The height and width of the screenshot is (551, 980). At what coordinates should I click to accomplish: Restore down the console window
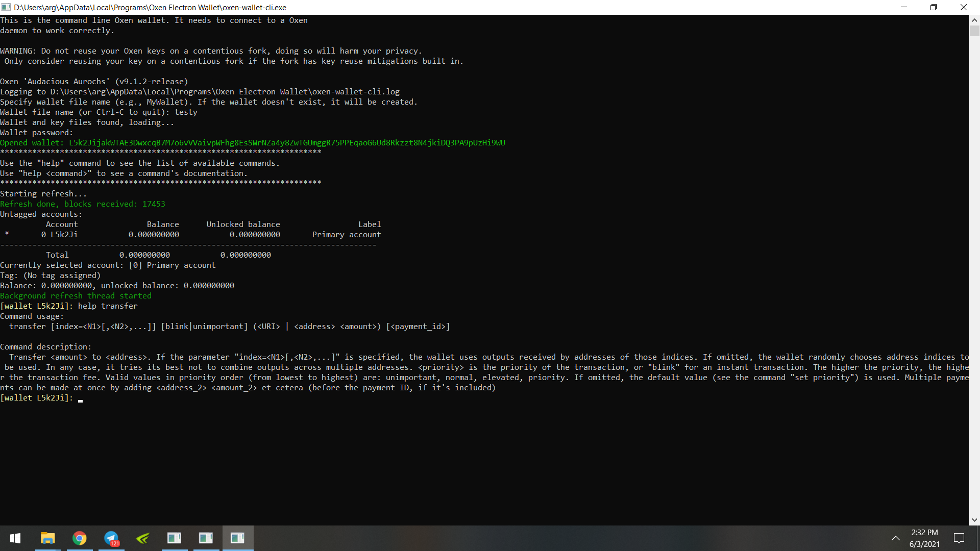coord(934,7)
